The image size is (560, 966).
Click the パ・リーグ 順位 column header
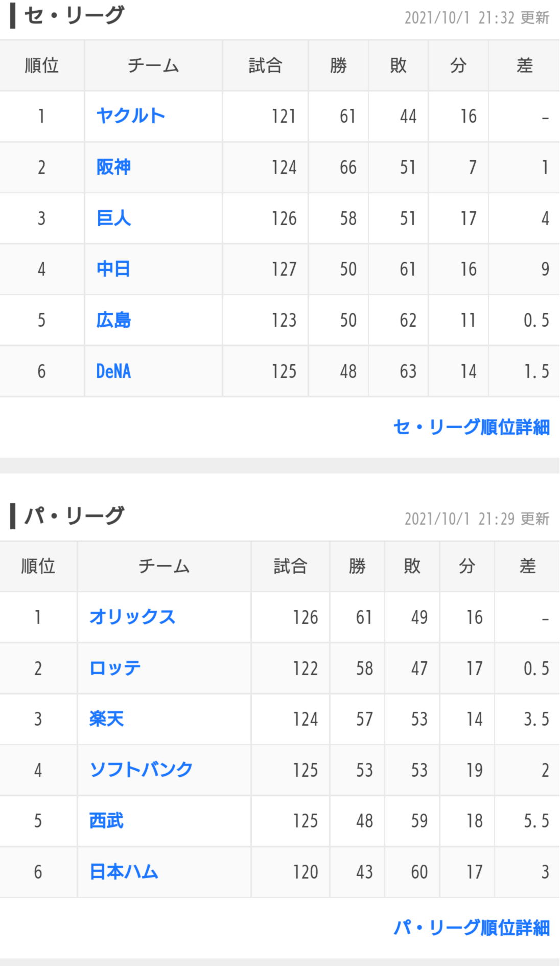(x=38, y=566)
